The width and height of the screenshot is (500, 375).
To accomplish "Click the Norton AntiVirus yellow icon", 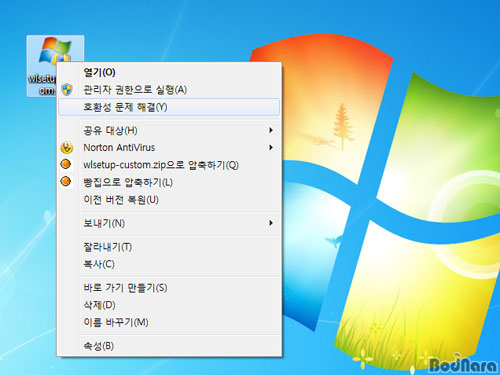I will tap(67, 147).
